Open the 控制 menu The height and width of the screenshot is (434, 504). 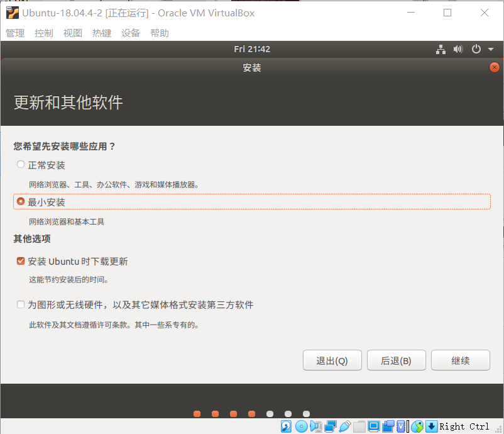click(x=44, y=33)
